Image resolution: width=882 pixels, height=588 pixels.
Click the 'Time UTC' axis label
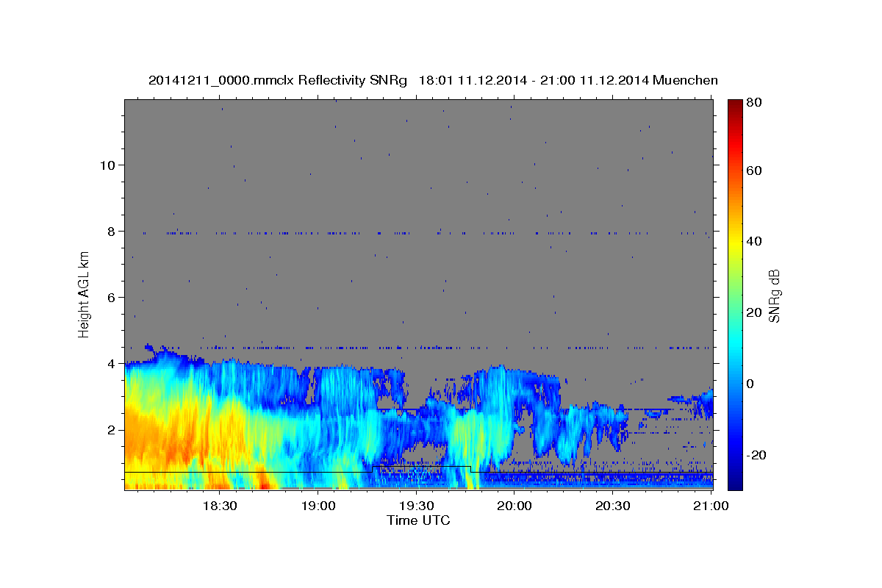[x=418, y=520]
